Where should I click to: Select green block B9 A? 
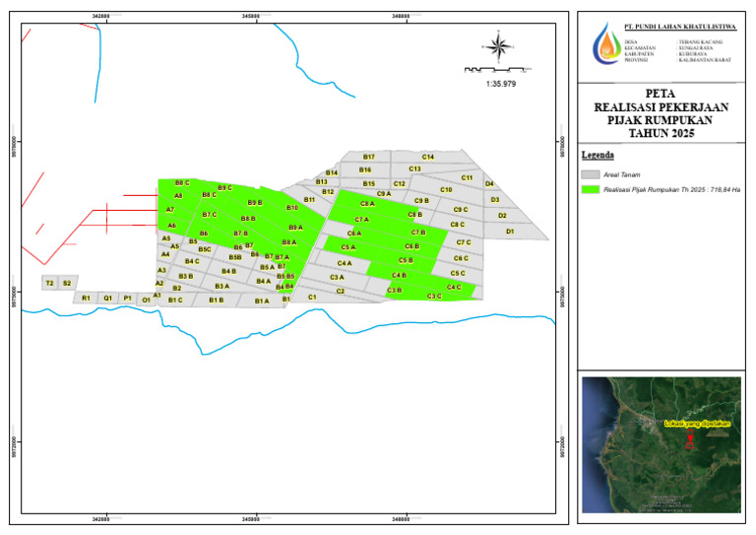(295, 228)
